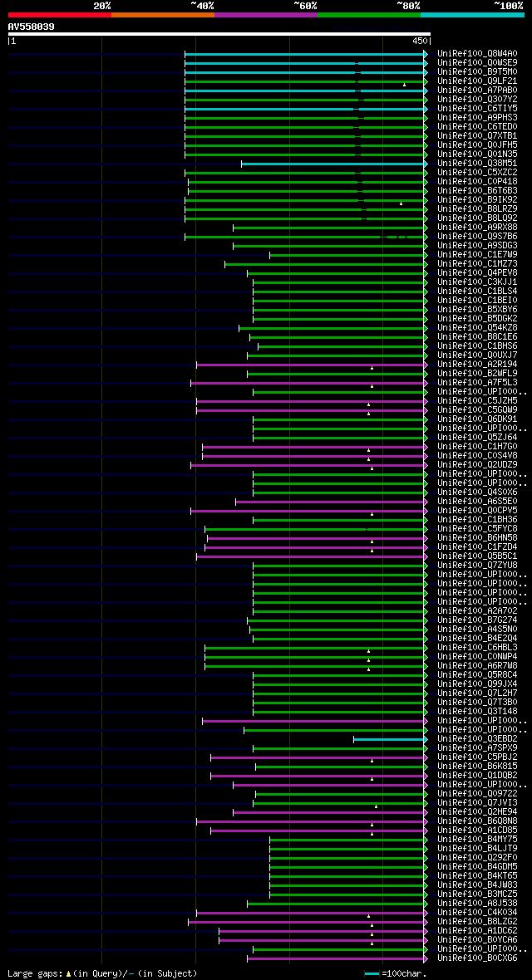Click the purple ~60% identity legend segment
The width and height of the screenshot is (532, 980).
pos(266,14)
